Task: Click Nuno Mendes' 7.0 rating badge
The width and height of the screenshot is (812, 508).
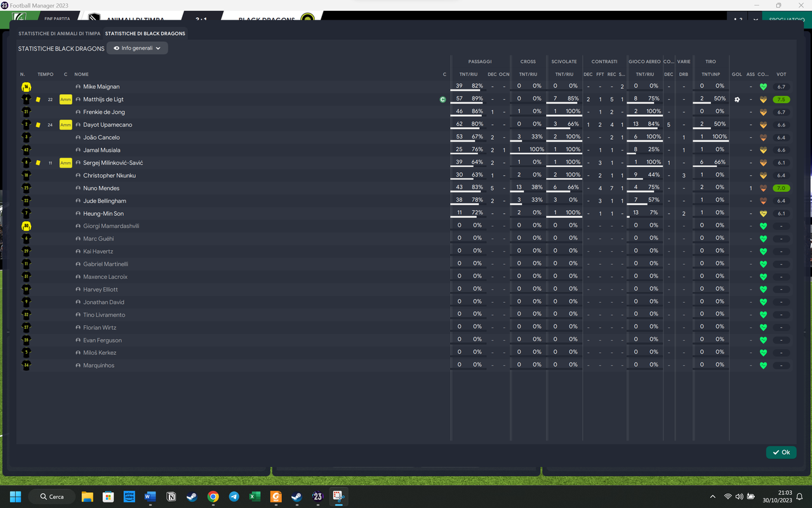Action: point(782,188)
